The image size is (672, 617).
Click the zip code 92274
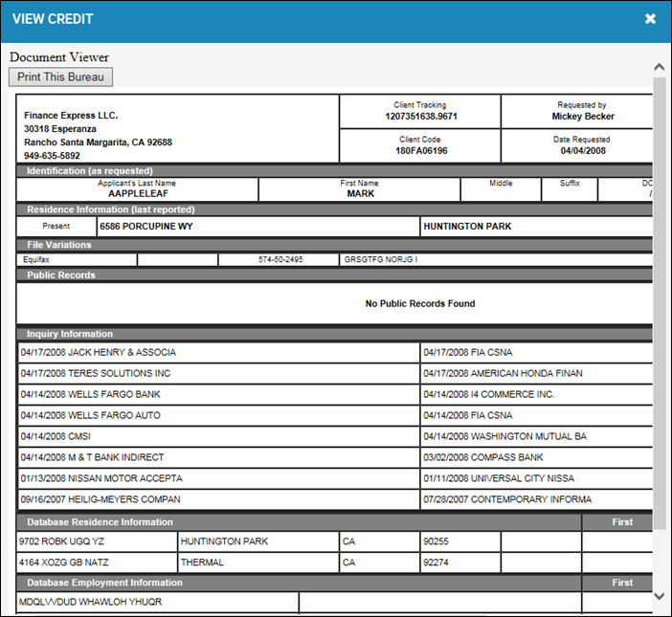436,562
